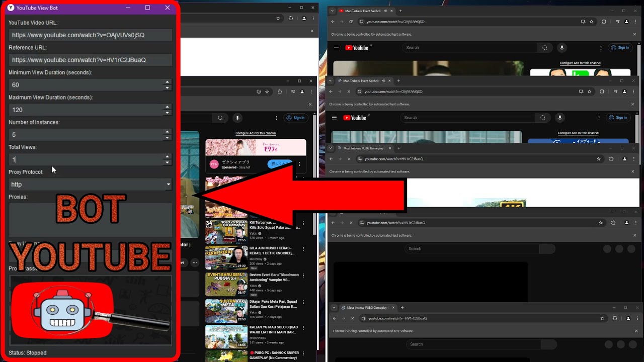View site information in fully loaded Map Terbaru window

pyautogui.click(x=361, y=22)
